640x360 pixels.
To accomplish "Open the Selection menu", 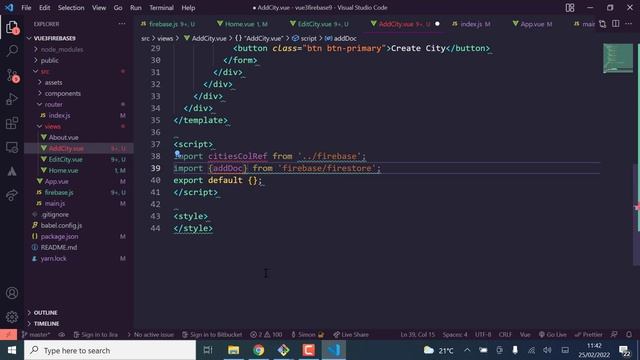I will click(x=71, y=8).
